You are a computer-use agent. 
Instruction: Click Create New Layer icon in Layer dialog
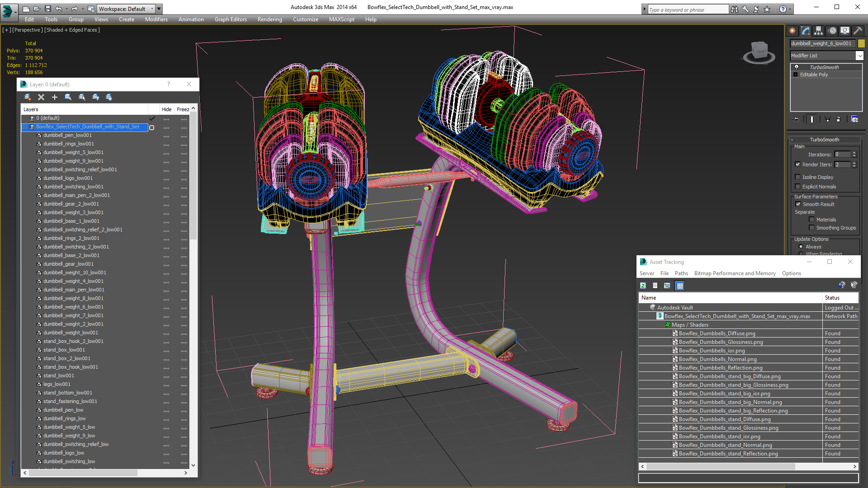coord(28,97)
